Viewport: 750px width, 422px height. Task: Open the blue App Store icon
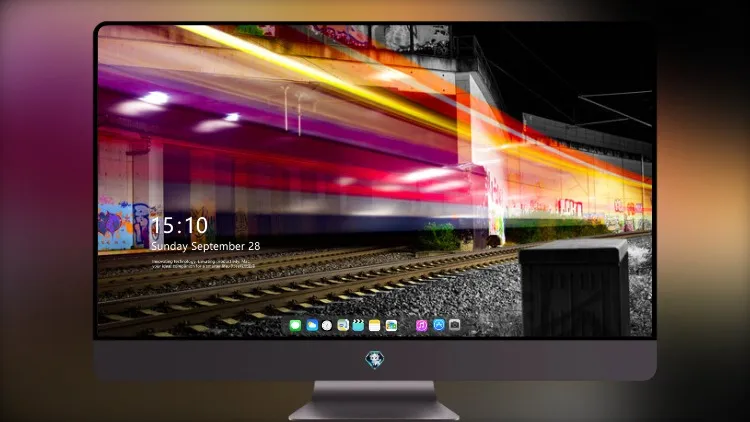pyautogui.click(x=439, y=325)
